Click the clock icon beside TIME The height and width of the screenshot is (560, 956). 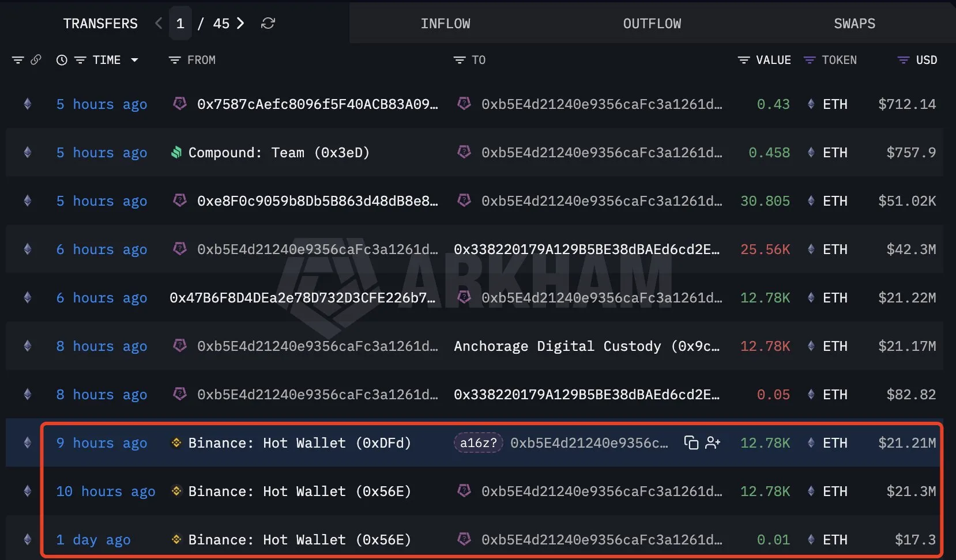(x=62, y=60)
